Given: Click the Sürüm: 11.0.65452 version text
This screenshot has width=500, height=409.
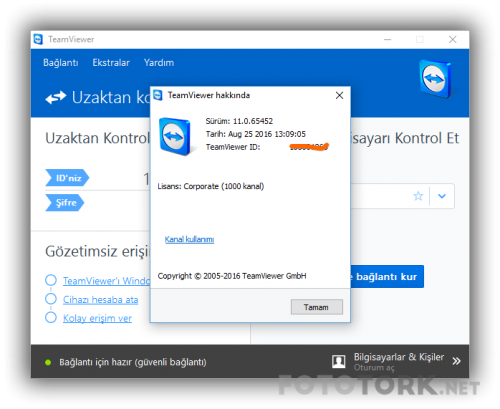Looking at the screenshot, I should [239, 121].
